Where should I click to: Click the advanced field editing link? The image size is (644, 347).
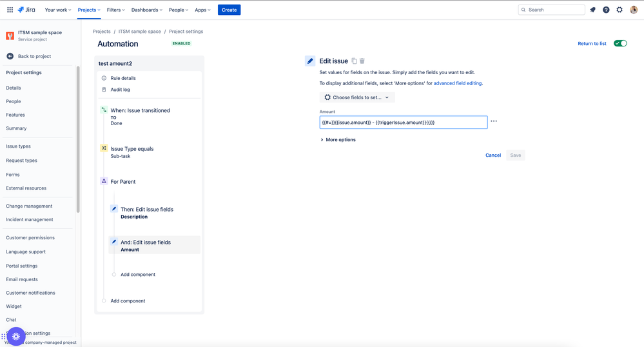(458, 83)
